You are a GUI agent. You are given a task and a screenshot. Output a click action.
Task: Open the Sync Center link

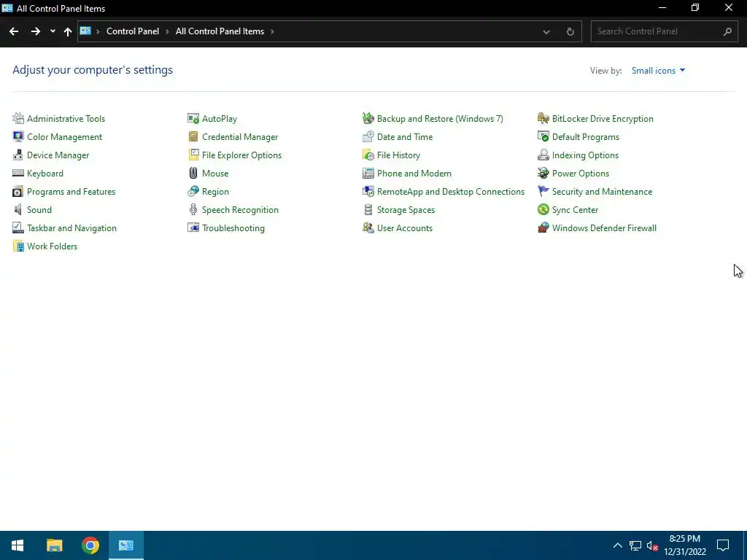(x=575, y=209)
